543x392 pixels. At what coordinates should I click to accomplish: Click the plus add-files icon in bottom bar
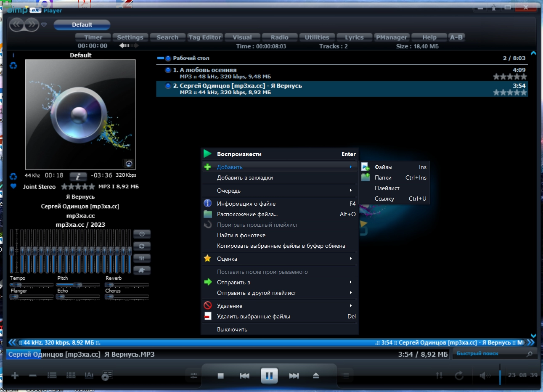pos(15,375)
